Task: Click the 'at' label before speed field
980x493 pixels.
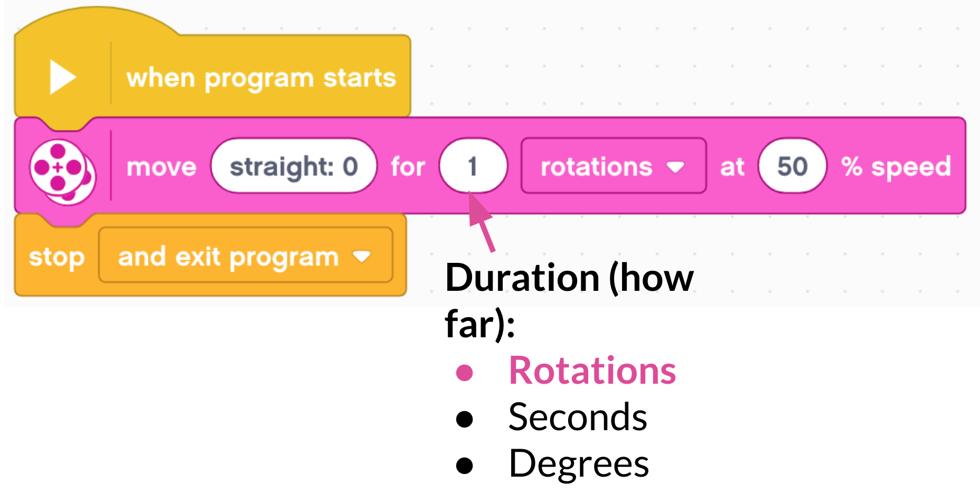Action: tap(732, 167)
